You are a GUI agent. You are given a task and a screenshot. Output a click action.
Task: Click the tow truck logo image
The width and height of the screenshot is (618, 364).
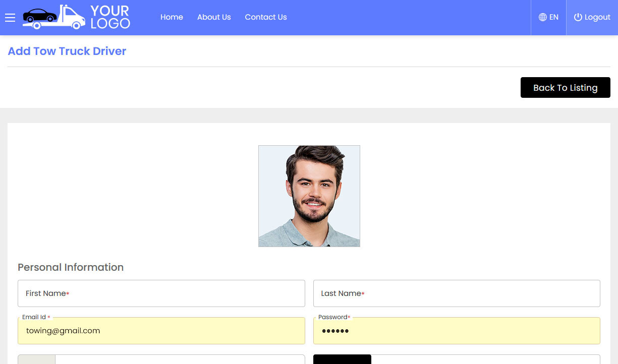point(54,17)
